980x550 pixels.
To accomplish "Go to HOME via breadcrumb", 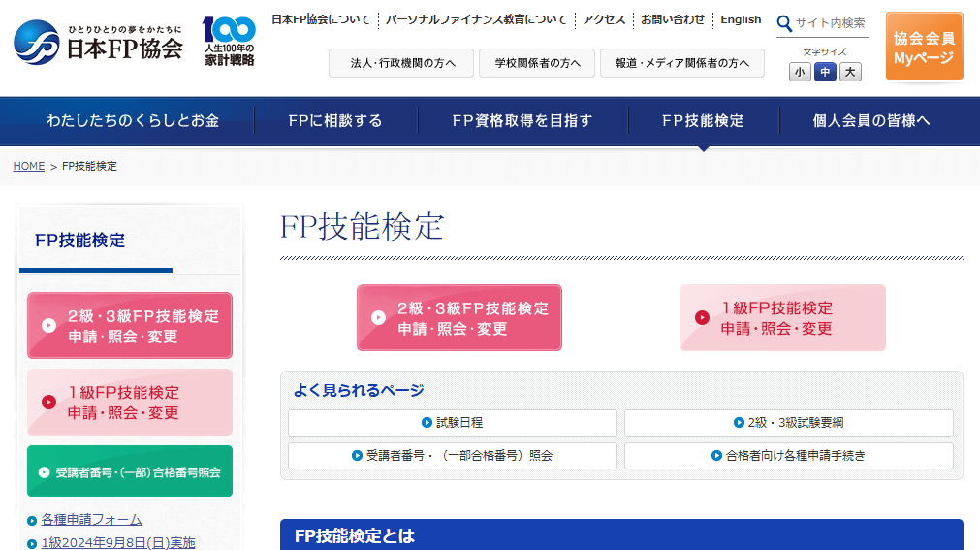I will point(29,167).
